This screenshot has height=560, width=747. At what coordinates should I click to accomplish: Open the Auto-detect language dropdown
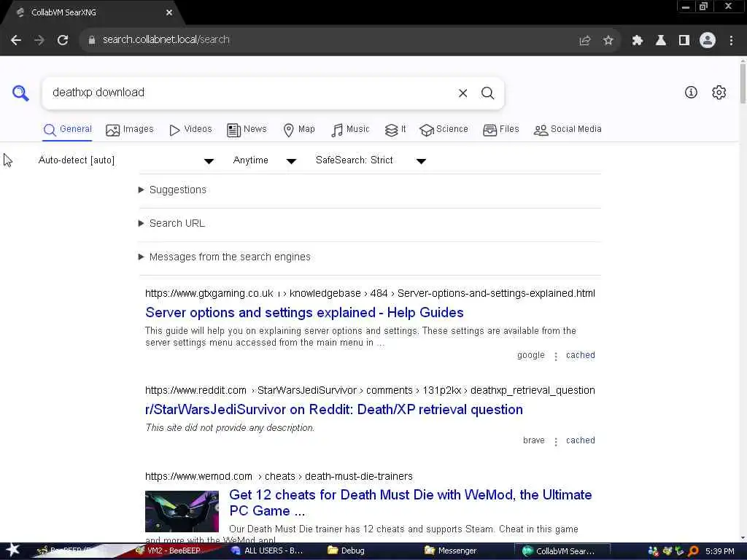point(125,160)
